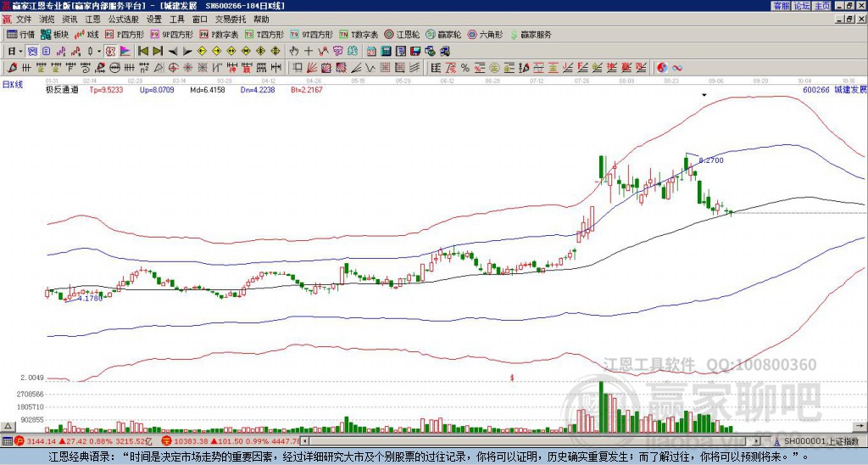
Task: Click the circled 金 golden ratio icon
Action: click(x=493, y=68)
